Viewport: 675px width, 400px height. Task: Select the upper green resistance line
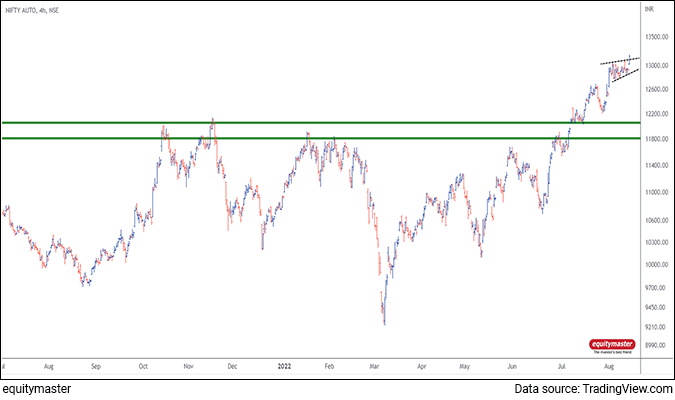pyautogui.click(x=300, y=123)
